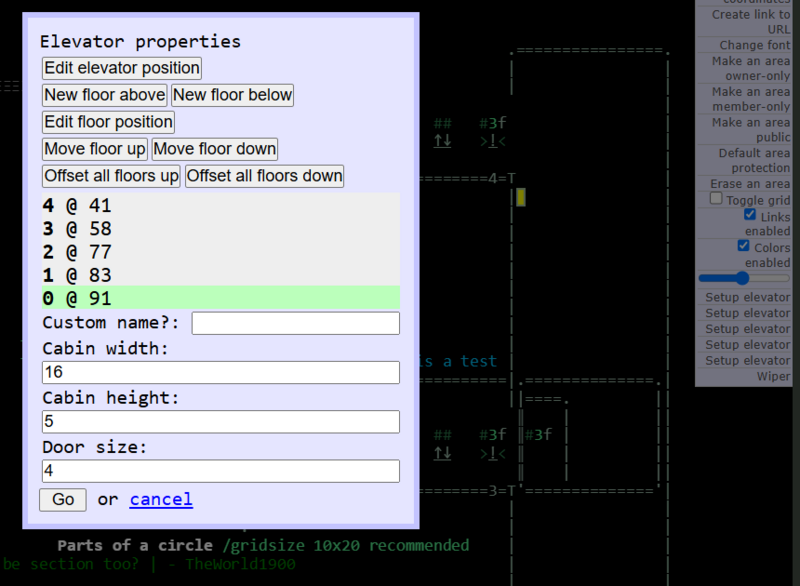Click the Edit elevator position button

tap(121, 68)
